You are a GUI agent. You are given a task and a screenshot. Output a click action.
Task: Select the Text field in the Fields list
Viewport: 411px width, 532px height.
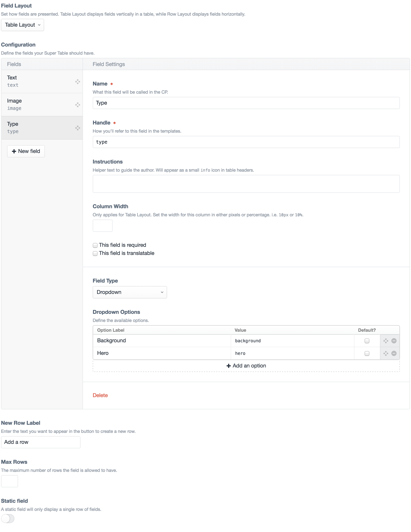tap(37, 81)
